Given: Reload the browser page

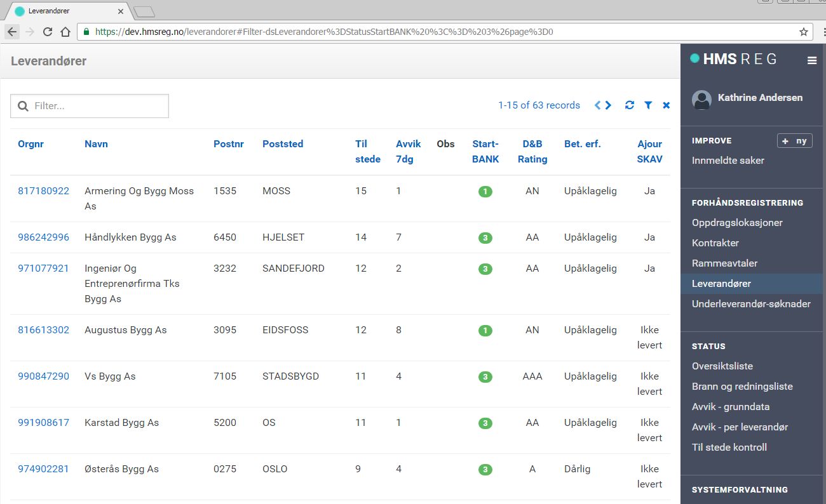Looking at the screenshot, I should coord(48,32).
